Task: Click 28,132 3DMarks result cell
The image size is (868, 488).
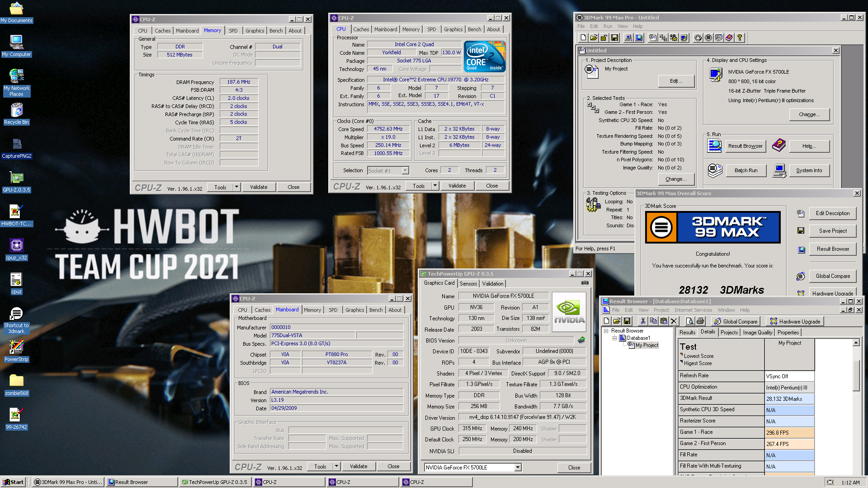Action: (x=789, y=399)
